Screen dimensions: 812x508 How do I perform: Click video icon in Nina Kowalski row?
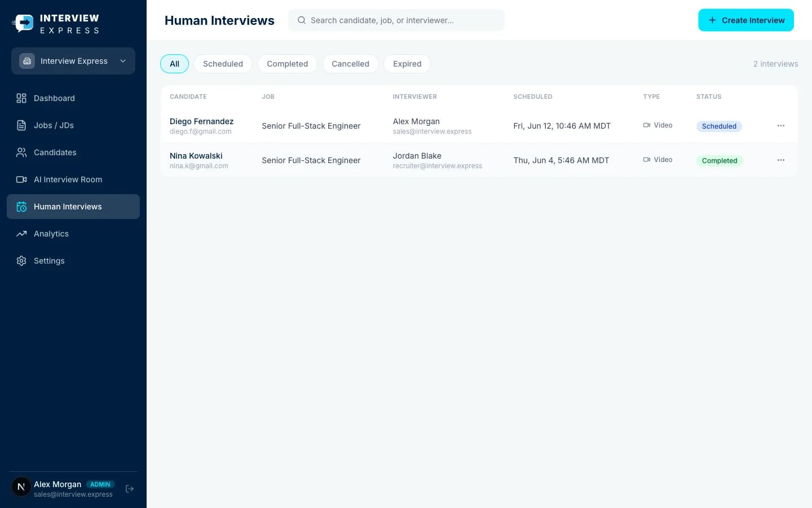(647, 160)
